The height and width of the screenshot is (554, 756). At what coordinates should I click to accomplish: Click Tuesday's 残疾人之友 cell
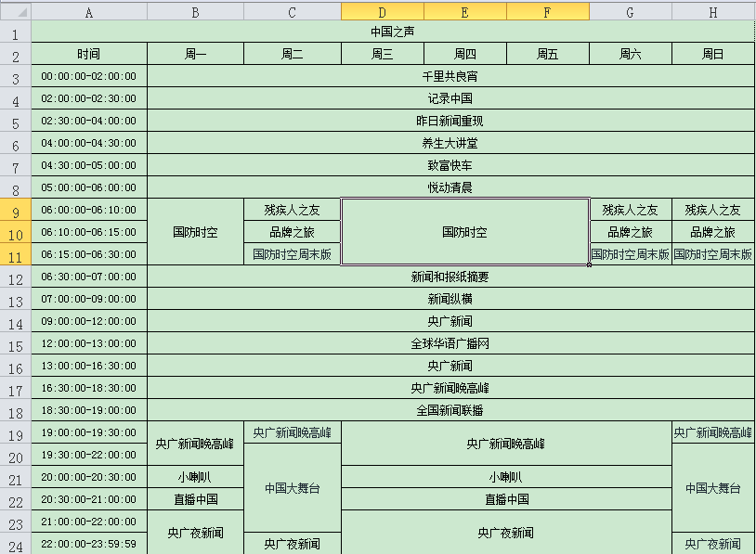point(293,210)
